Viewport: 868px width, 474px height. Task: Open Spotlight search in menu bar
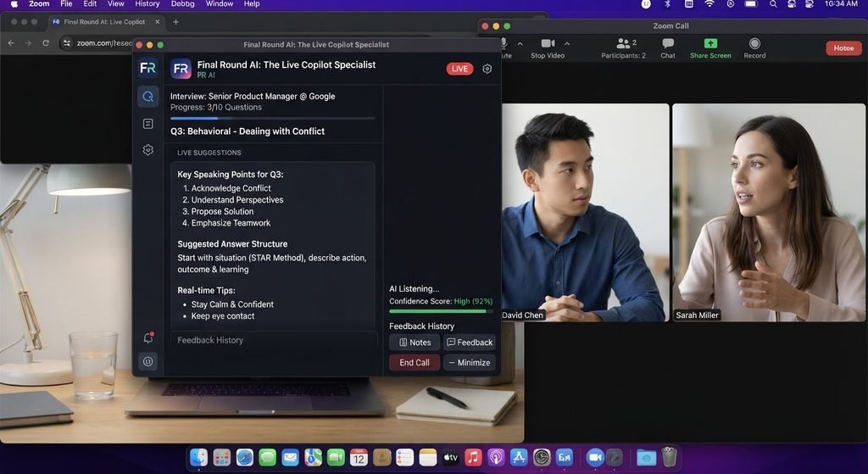pos(773,4)
